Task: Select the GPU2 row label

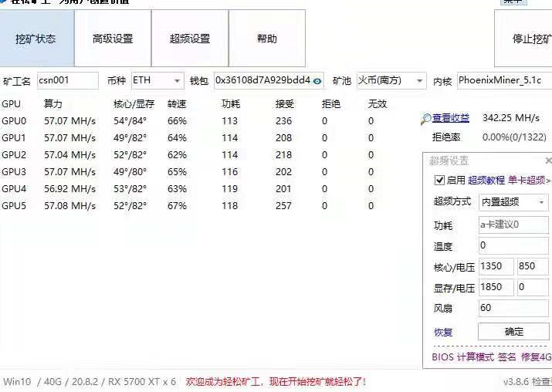Action: (x=14, y=155)
